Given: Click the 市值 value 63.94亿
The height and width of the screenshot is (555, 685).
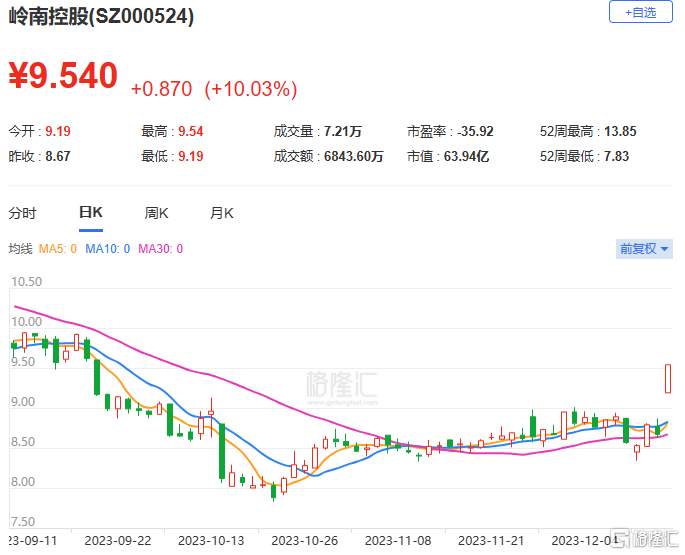Looking at the screenshot, I should [466, 156].
